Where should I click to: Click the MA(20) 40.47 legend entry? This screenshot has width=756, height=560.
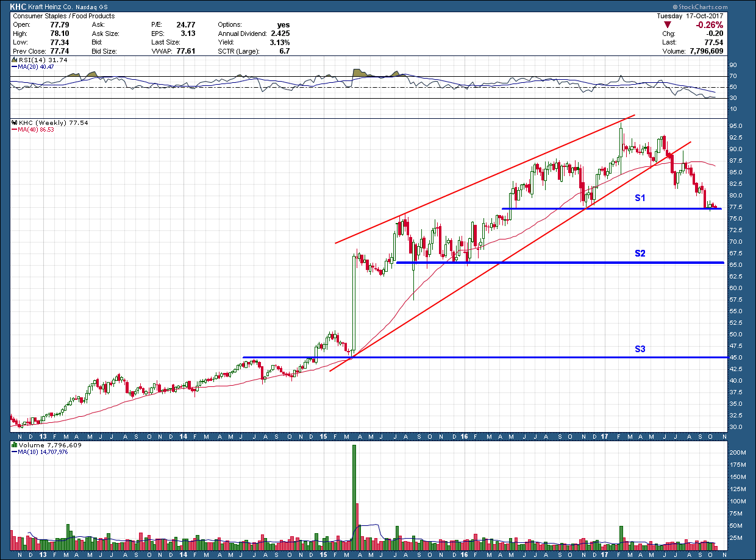coord(34,66)
